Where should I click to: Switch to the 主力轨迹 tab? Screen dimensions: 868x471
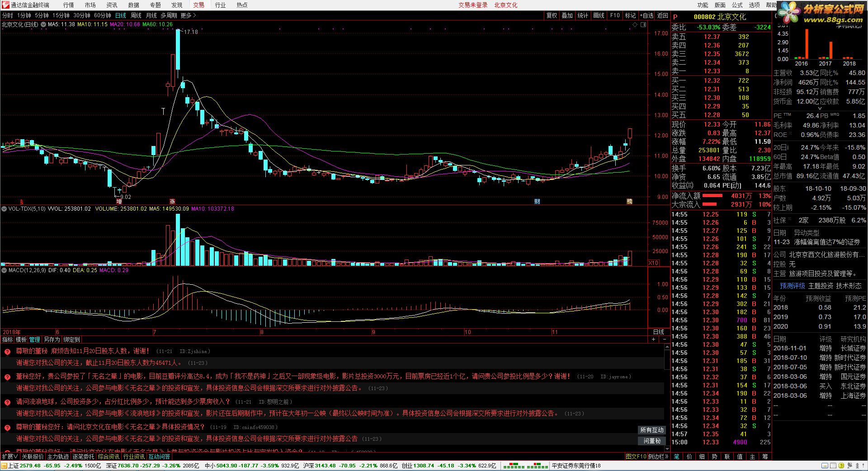[x=58, y=457]
